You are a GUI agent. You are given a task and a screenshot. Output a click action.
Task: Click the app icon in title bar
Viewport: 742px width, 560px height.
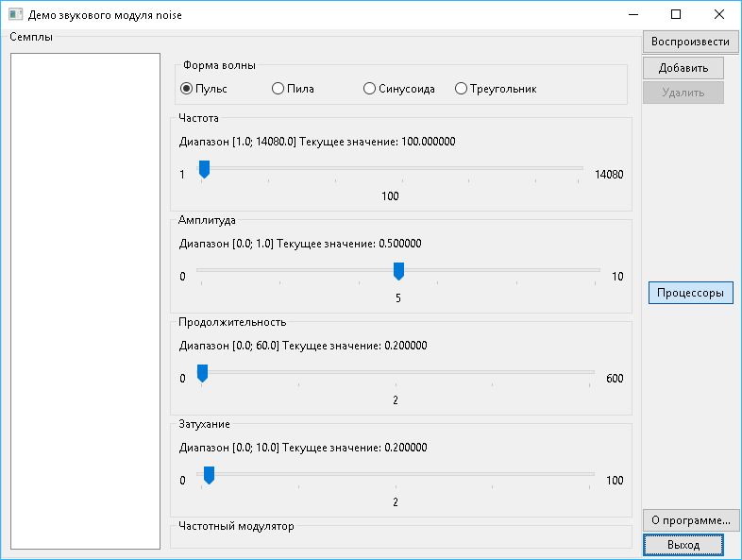14,14
